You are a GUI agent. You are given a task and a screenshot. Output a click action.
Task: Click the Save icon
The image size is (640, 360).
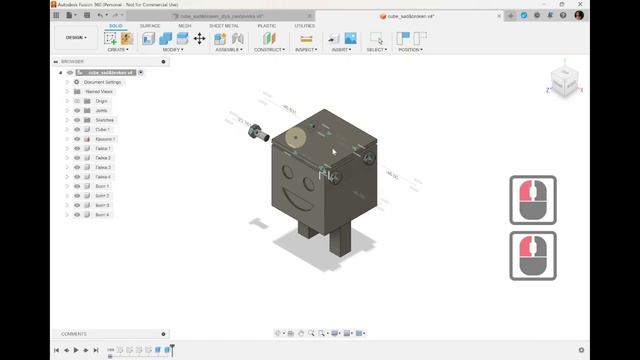pos(87,16)
